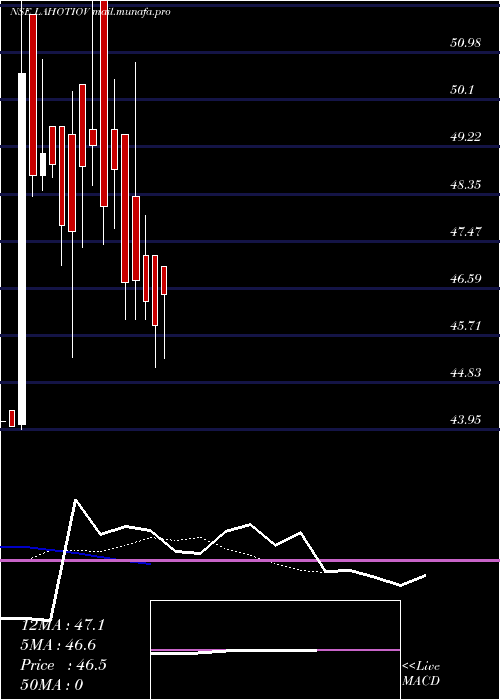The height and width of the screenshot is (700, 500).
Task: Click the small red candle near 43.95 level
Action: point(12,418)
